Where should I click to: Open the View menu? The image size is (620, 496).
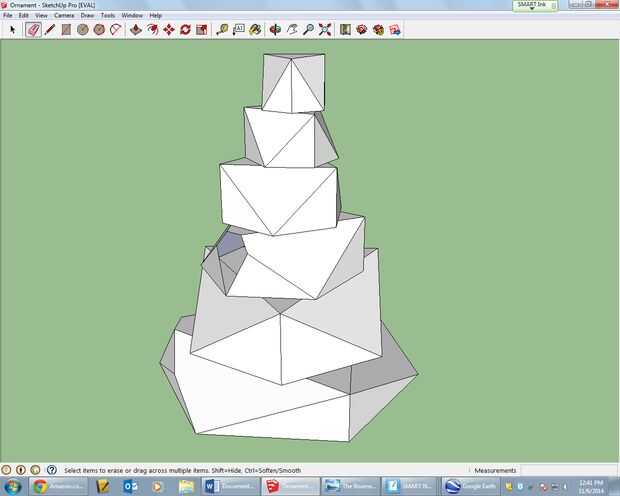tap(41, 15)
